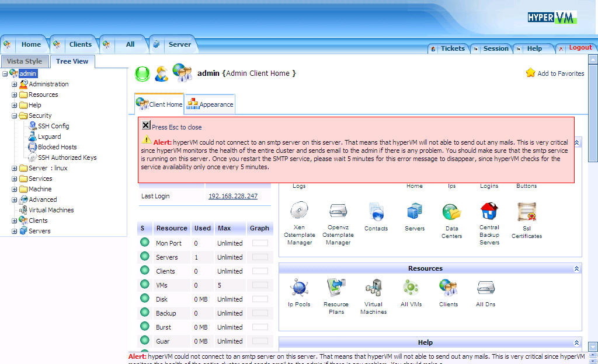Click the Logout link

click(580, 48)
